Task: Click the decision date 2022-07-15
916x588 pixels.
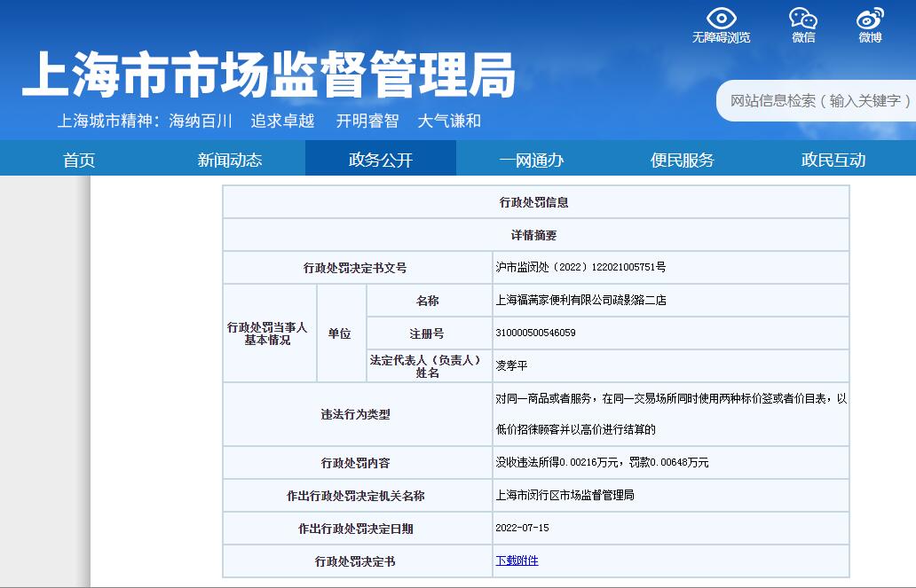Action: pyautogui.click(x=522, y=528)
